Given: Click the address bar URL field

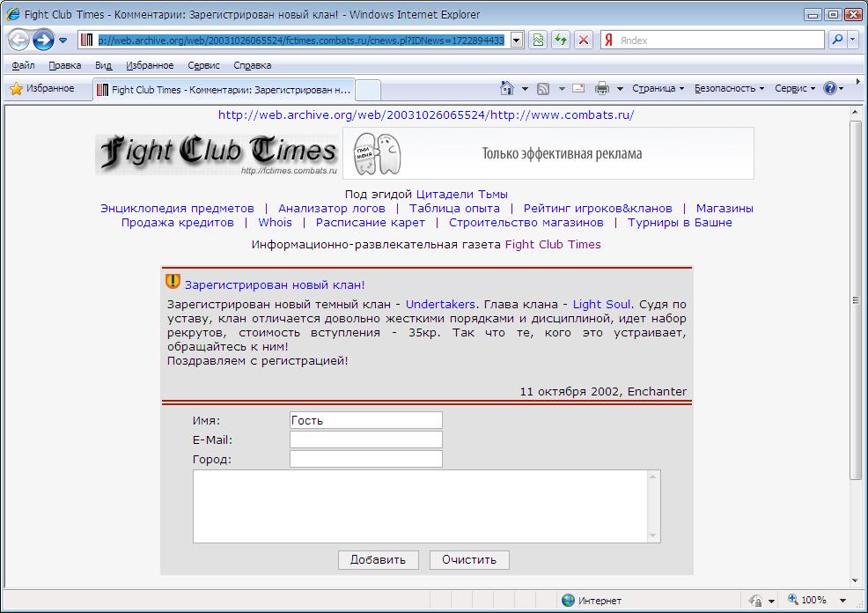Looking at the screenshot, I should pos(302,40).
